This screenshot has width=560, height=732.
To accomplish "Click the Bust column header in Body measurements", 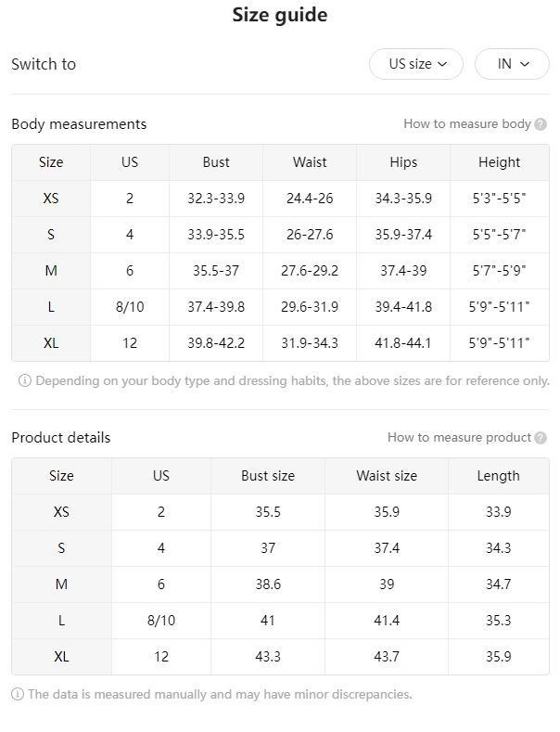I will coord(216,162).
